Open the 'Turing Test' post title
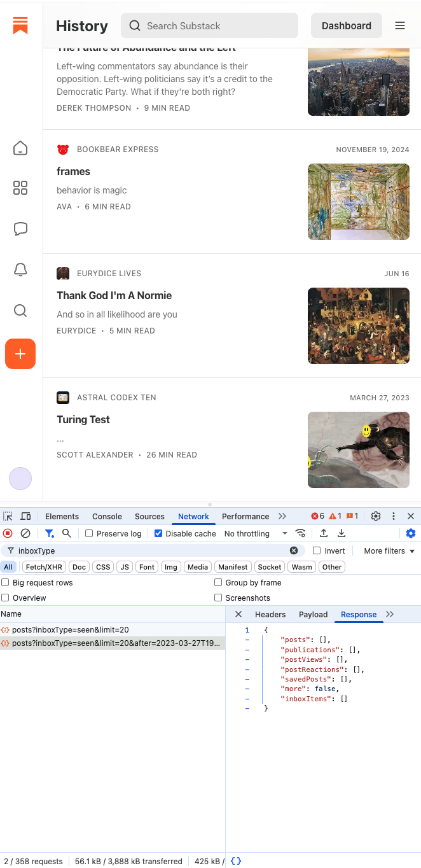The width and height of the screenshot is (421, 868). coord(83,419)
